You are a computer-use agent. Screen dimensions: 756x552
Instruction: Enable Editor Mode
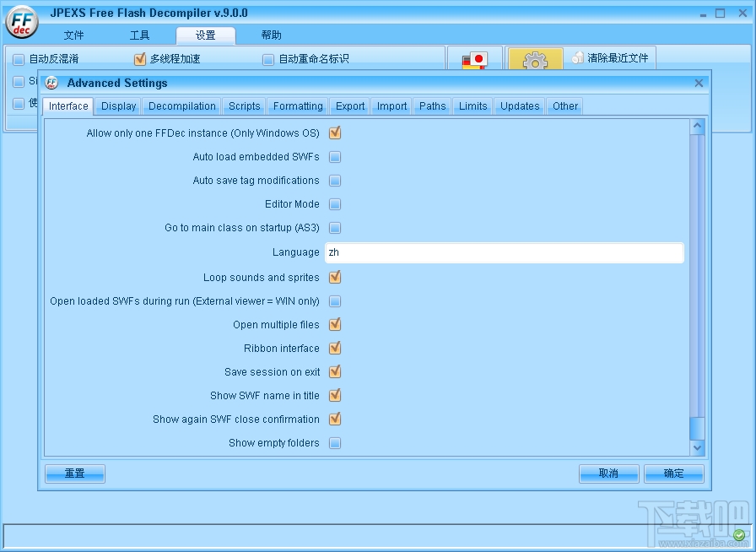click(334, 203)
